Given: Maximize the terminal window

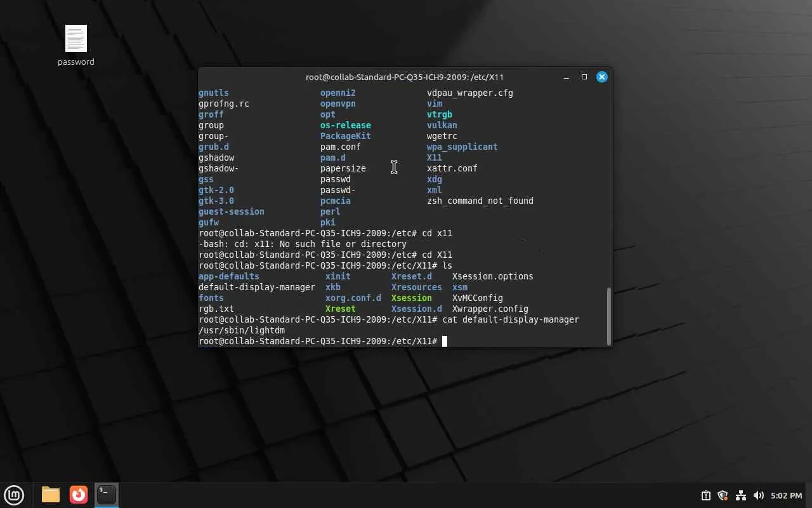Looking at the screenshot, I should (584, 77).
